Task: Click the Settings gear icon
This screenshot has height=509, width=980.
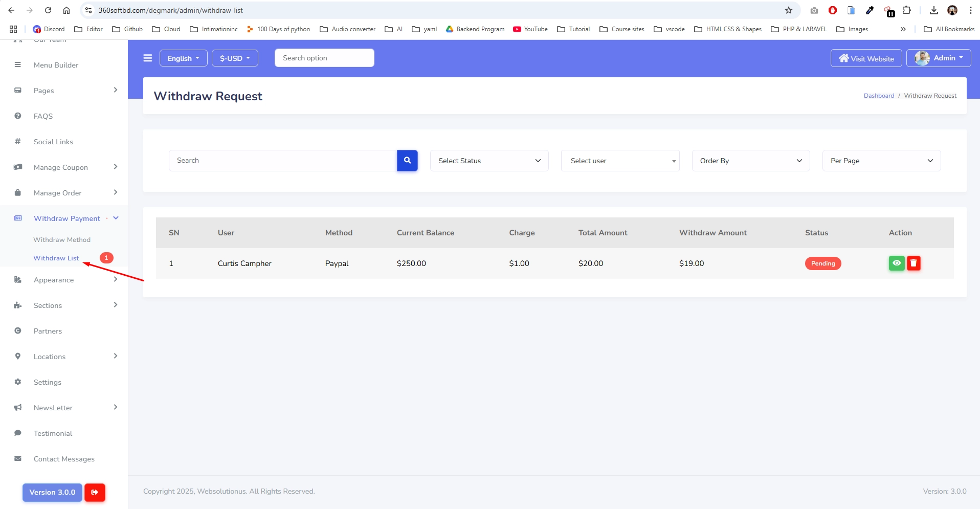Action: click(x=18, y=382)
